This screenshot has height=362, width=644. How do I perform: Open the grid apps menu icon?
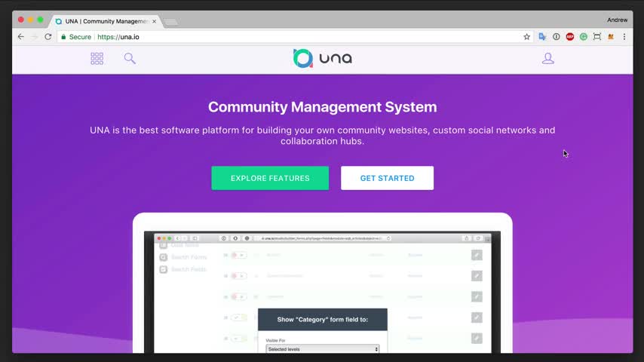tap(97, 59)
